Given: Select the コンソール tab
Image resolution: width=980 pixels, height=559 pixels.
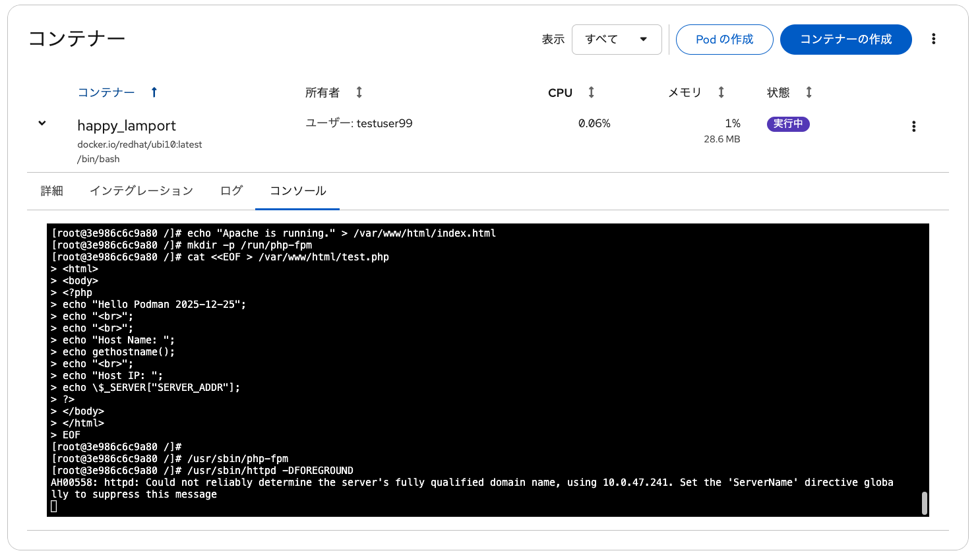Looking at the screenshot, I should click(297, 191).
